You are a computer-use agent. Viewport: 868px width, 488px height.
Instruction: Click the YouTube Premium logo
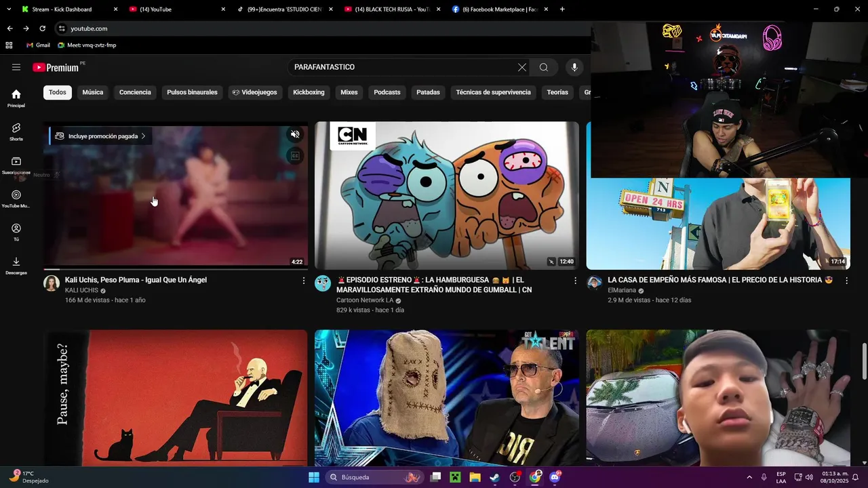tap(56, 67)
